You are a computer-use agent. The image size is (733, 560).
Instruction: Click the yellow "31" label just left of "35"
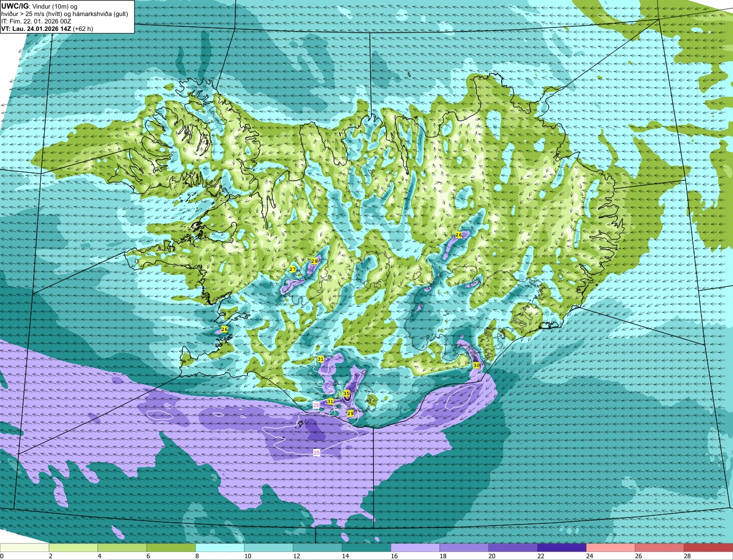click(x=330, y=401)
